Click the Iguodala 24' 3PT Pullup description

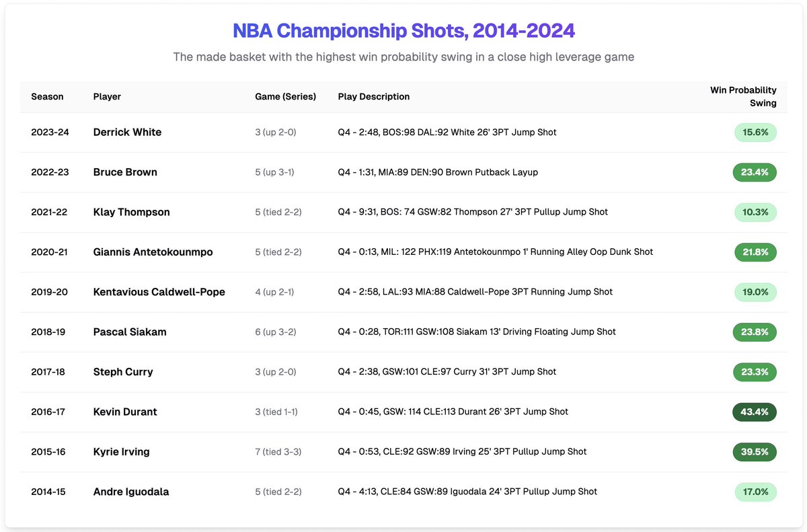467,492
